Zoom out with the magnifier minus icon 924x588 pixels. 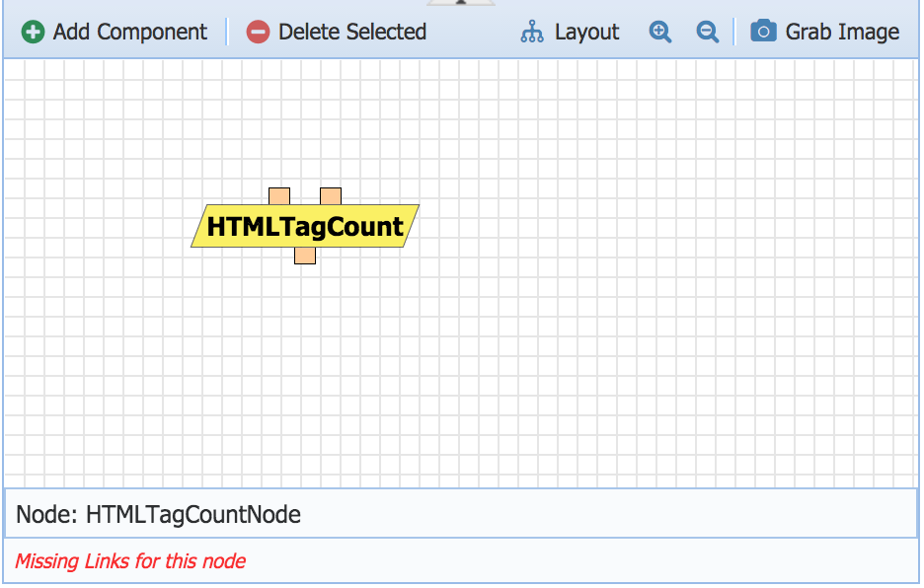(x=708, y=32)
